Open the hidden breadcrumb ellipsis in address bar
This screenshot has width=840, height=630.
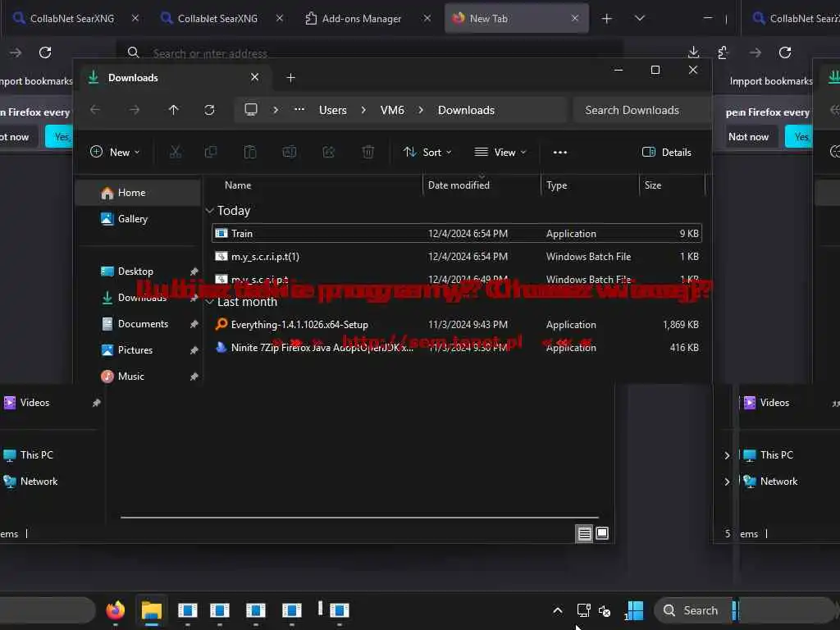tap(299, 110)
